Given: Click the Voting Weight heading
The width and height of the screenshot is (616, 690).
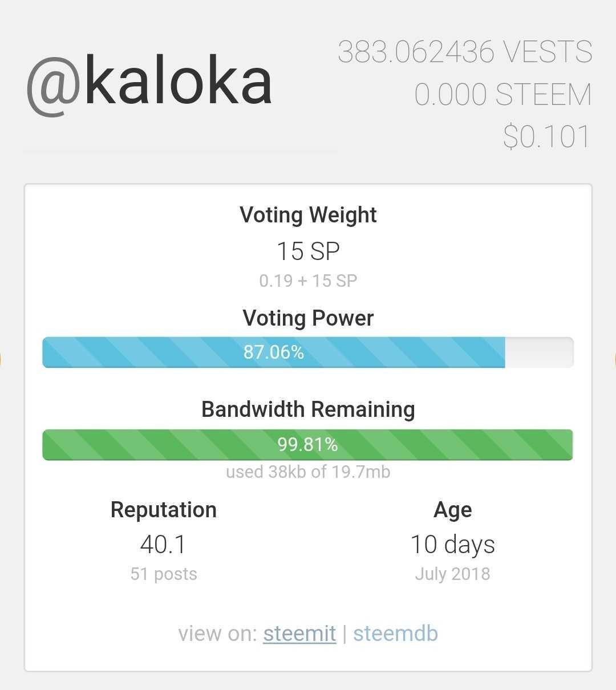Looking at the screenshot, I should tap(308, 215).
